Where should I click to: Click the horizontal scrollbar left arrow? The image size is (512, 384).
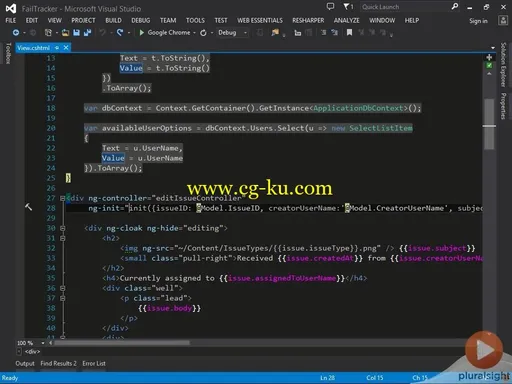[51, 343]
